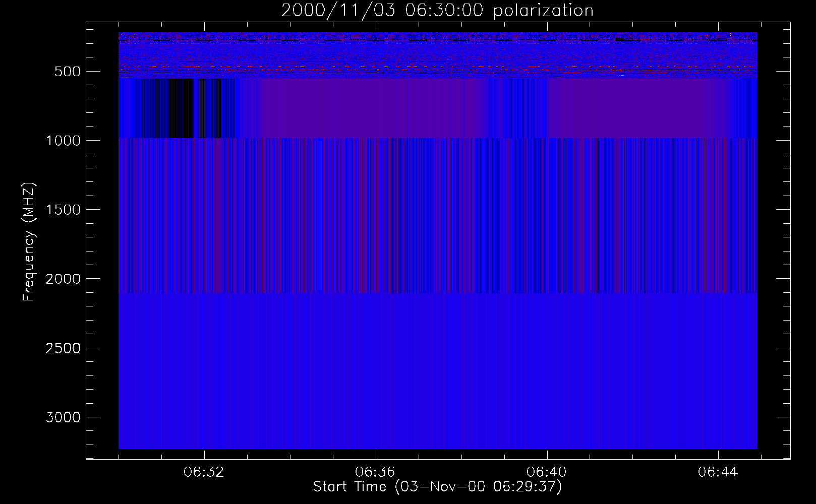The width and height of the screenshot is (816, 504).
Task: Click the 1000 frequency tick label
Action: [x=63, y=141]
